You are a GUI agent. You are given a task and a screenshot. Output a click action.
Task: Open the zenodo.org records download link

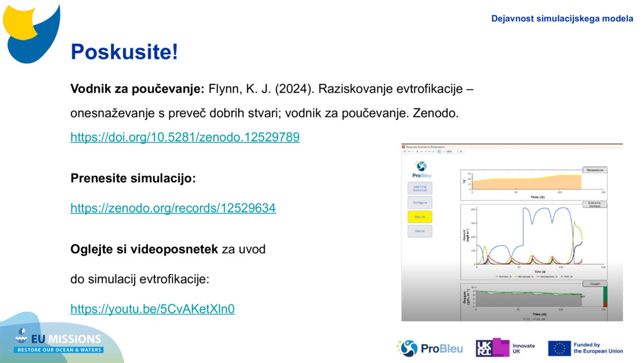pos(173,208)
